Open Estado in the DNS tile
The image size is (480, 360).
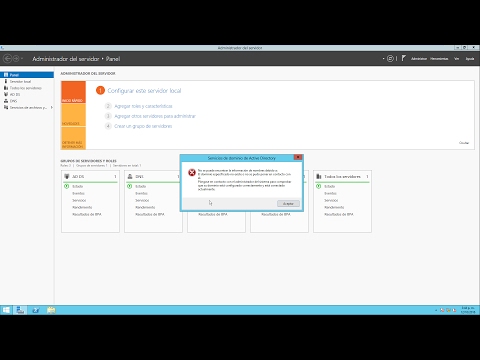pyautogui.click(x=141, y=186)
